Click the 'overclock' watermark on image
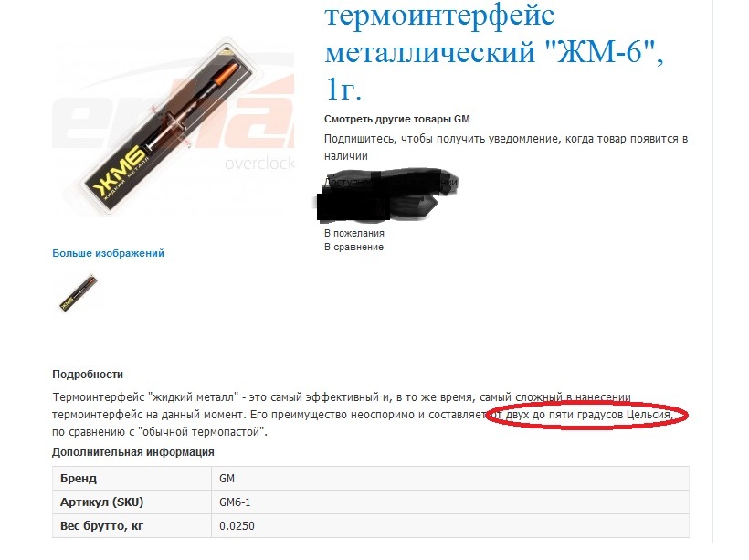The image size is (749, 560). pos(259,164)
